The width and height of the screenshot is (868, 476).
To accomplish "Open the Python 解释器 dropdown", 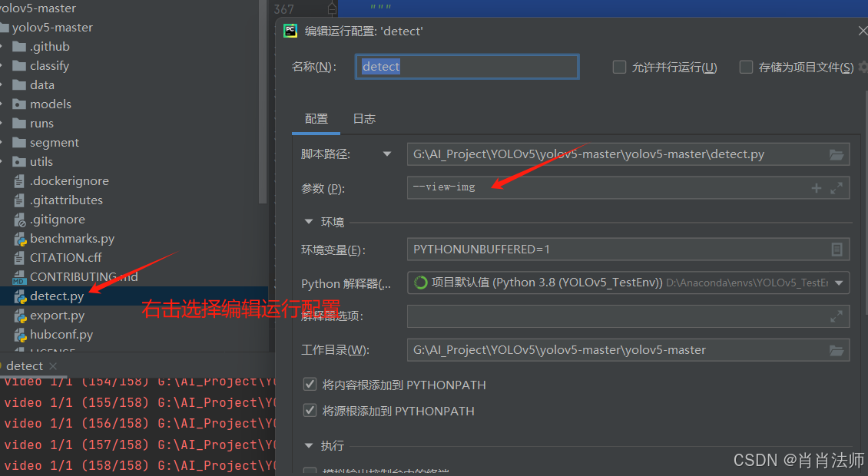I will coord(840,283).
